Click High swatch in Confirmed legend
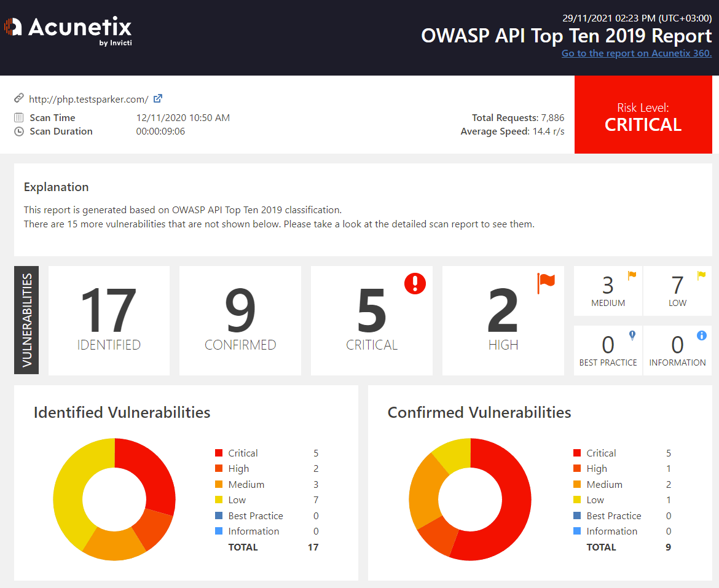The image size is (719, 588). (x=577, y=468)
